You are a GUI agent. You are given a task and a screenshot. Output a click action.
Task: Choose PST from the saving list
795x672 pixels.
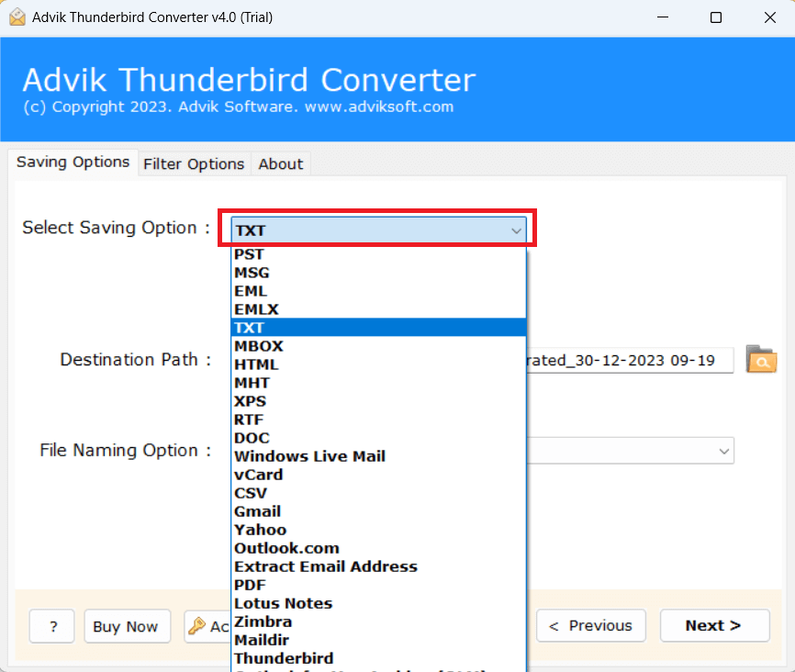click(x=379, y=254)
